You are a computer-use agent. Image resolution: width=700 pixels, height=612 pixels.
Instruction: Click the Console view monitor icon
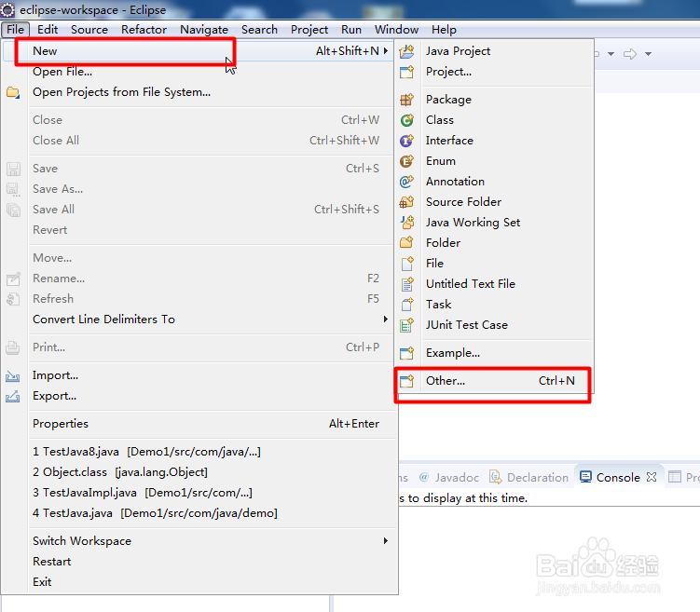(585, 477)
